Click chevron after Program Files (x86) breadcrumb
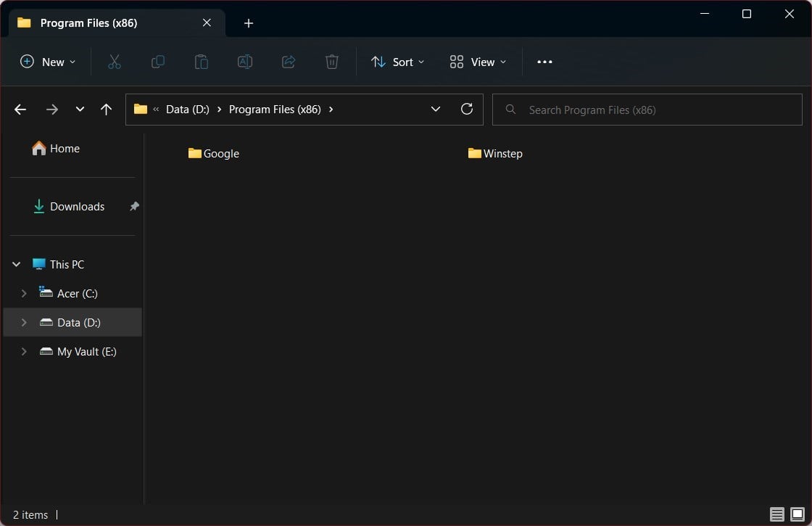This screenshot has width=812, height=526. pos(331,110)
